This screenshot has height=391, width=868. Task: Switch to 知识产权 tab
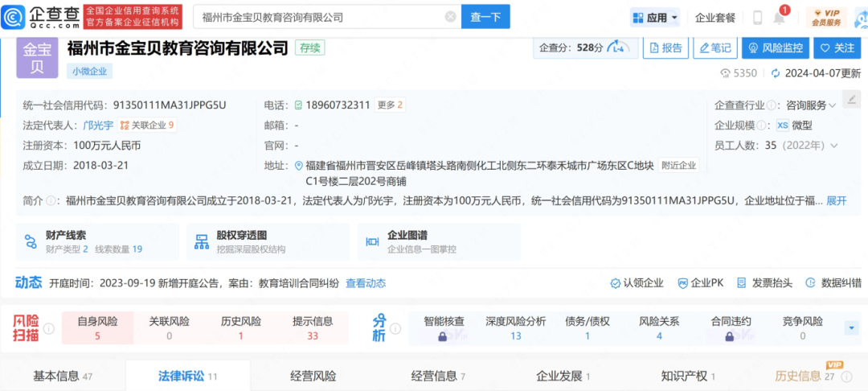[x=688, y=377]
